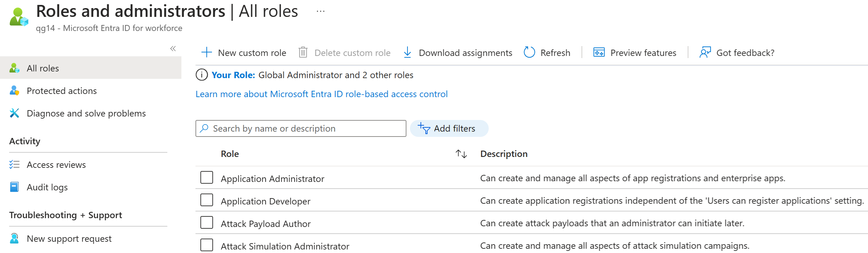
Task: Click the circular Refresh icon
Action: coord(529,52)
